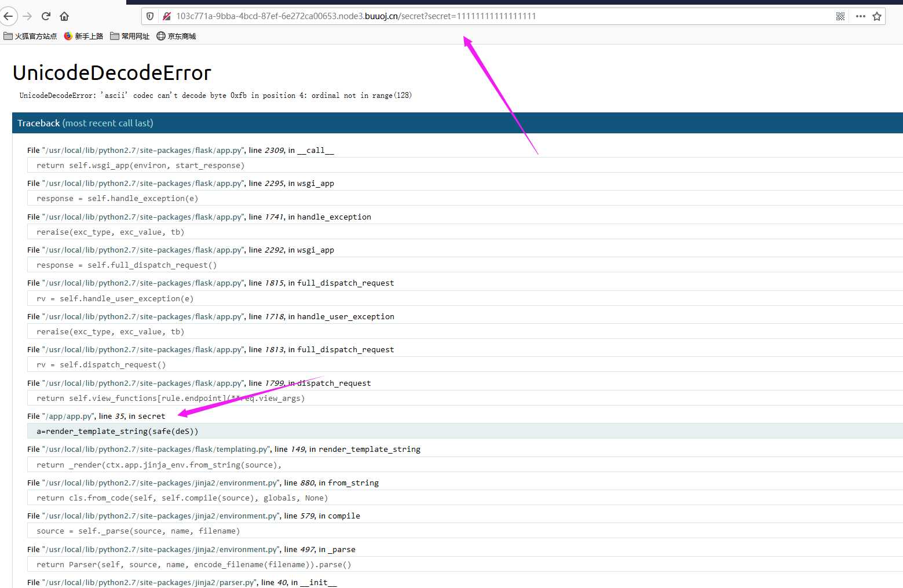Image resolution: width=903 pixels, height=588 pixels.
Task: Click the Traceback (most recent call last) header
Action: (x=458, y=123)
